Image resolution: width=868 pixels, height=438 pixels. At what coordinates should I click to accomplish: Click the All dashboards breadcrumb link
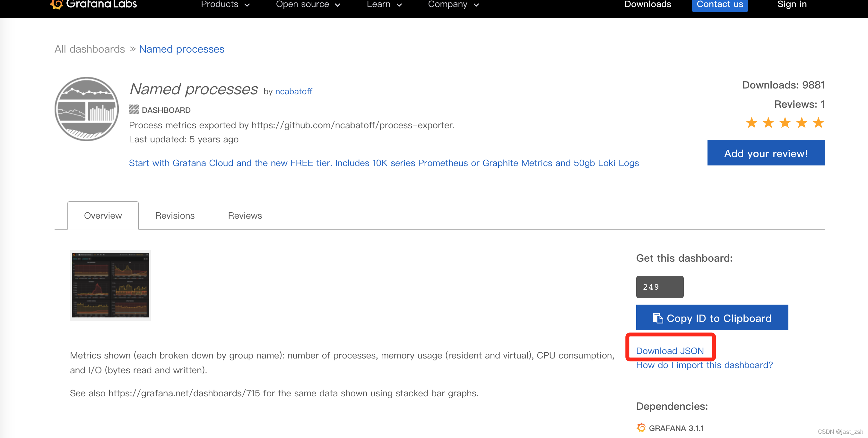(90, 49)
